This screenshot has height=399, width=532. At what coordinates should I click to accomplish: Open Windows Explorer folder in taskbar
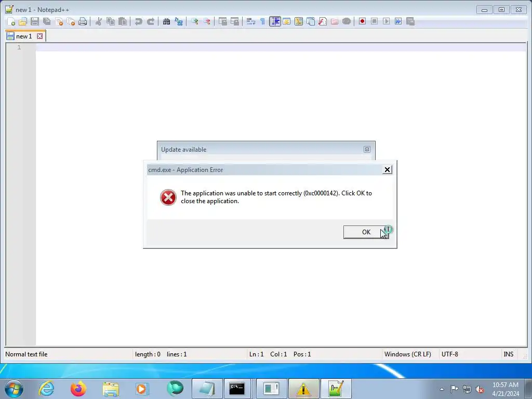[111, 389]
